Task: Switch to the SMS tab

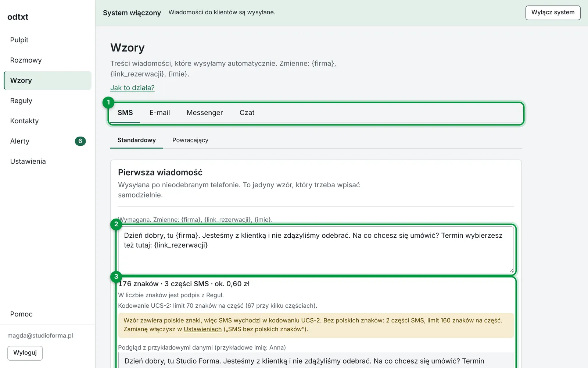Action: [x=125, y=113]
